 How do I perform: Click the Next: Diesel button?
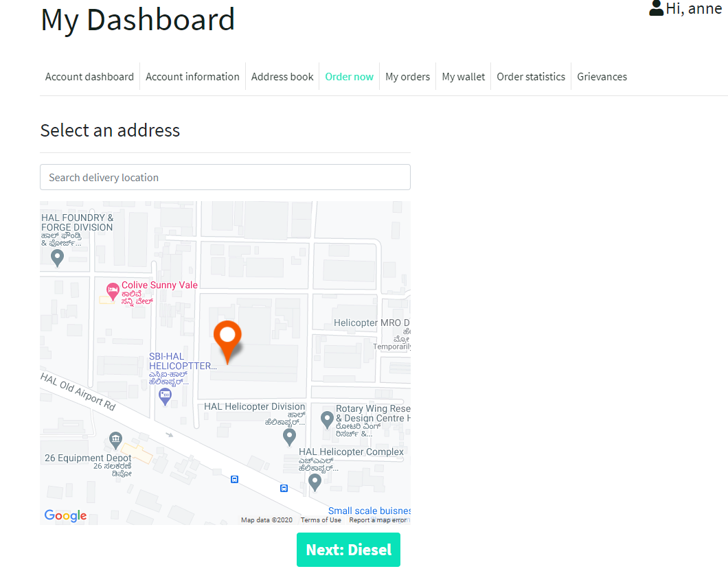pos(349,550)
